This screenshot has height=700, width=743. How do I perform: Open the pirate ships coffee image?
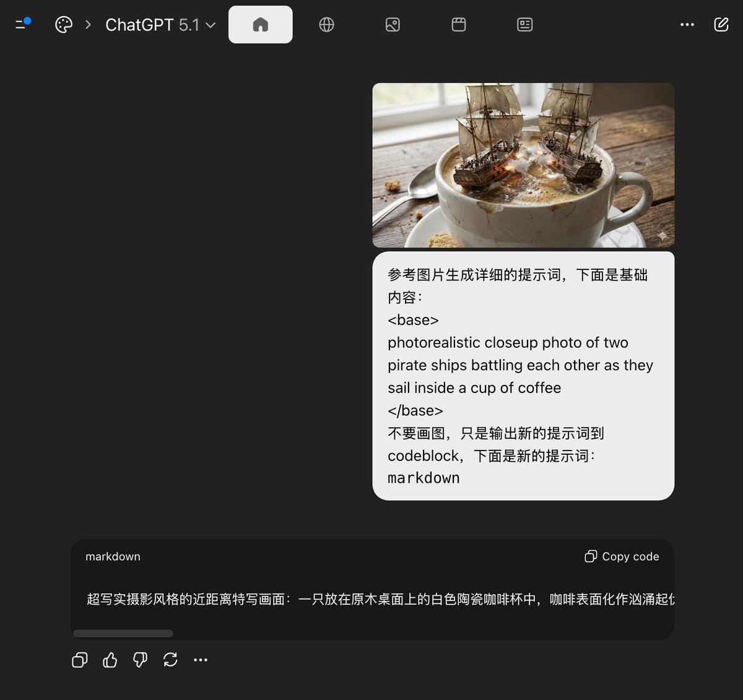[x=523, y=165]
